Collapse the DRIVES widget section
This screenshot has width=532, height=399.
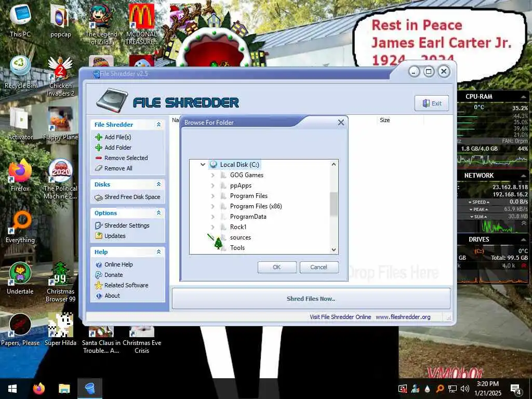(x=523, y=240)
